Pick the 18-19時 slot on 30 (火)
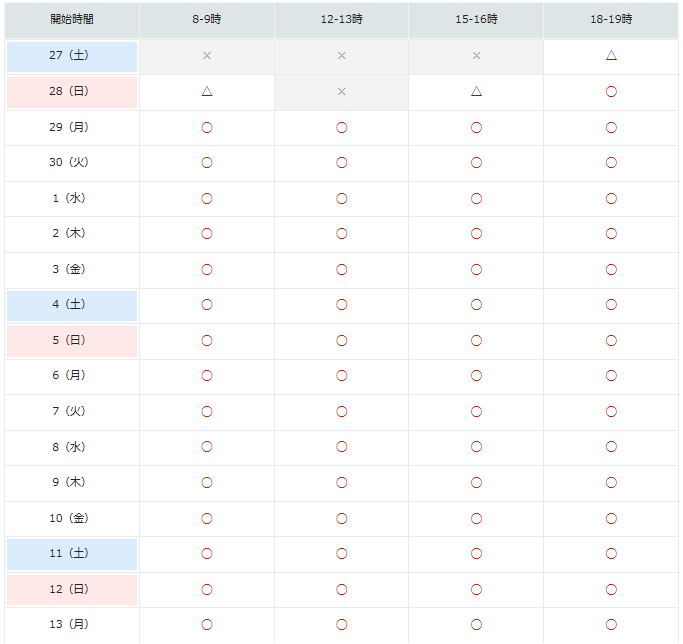This screenshot has height=644, width=683. point(611,163)
